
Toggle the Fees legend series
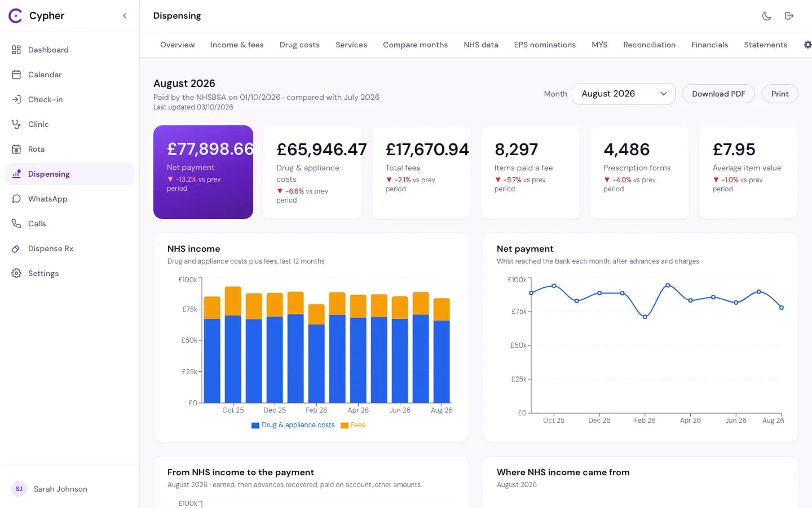[353, 425]
